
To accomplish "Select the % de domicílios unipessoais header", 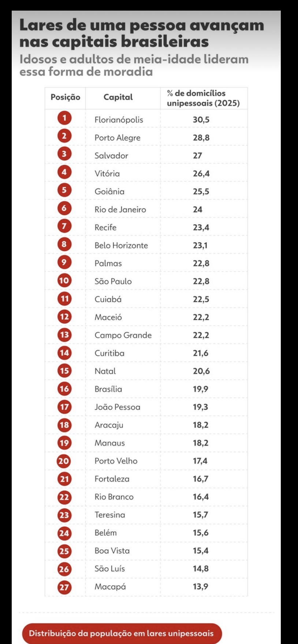I will point(203,98).
